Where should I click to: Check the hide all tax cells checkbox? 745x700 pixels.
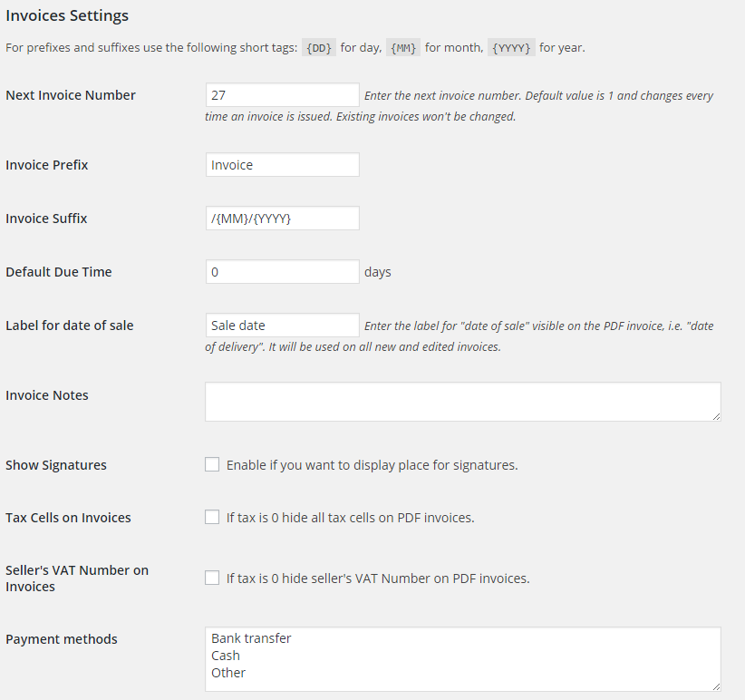point(212,518)
